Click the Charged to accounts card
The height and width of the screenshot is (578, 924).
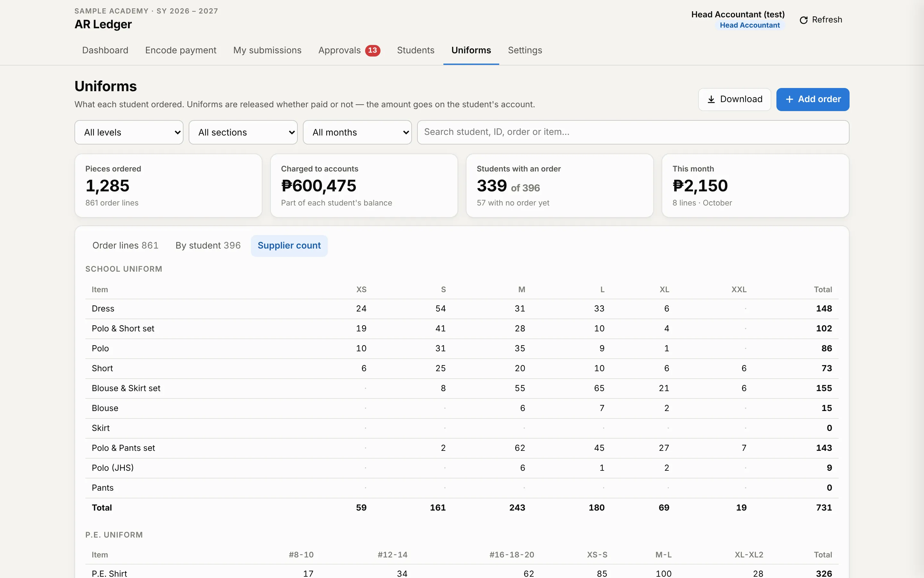[364, 186]
